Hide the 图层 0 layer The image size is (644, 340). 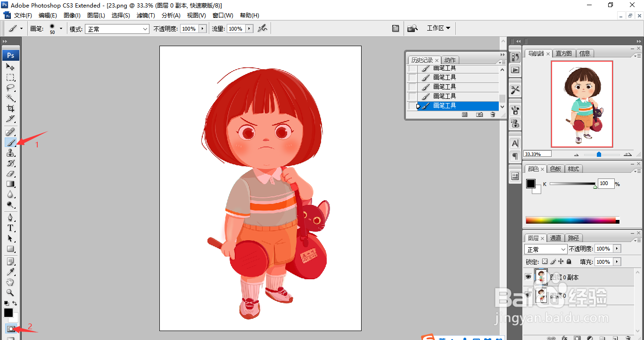click(x=528, y=296)
